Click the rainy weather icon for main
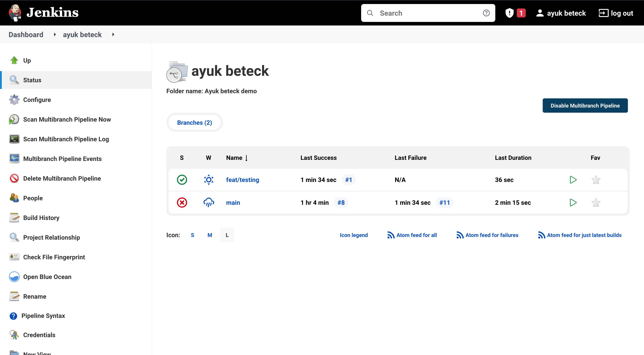644x355 pixels. point(208,203)
